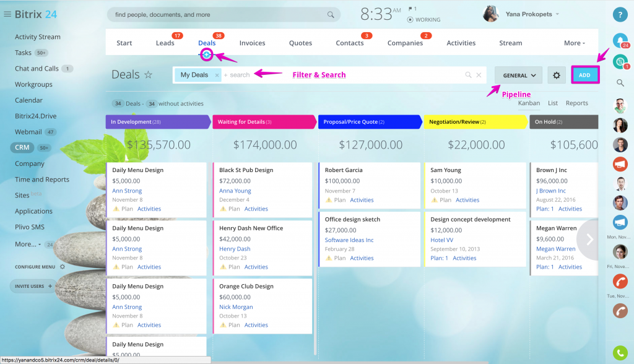Open deal settings gear icon
This screenshot has height=364, width=634.
pyautogui.click(x=557, y=76)
